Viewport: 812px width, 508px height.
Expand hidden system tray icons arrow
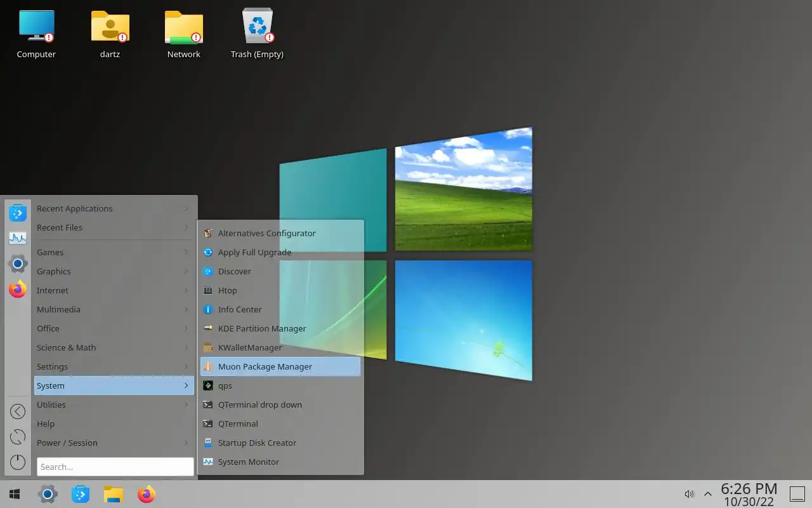click(x=708, y=494)
